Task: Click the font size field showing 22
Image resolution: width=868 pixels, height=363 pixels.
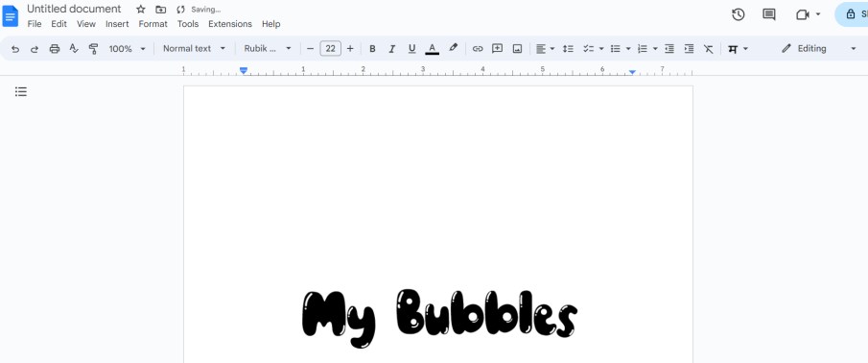Action: pos(331,49)
